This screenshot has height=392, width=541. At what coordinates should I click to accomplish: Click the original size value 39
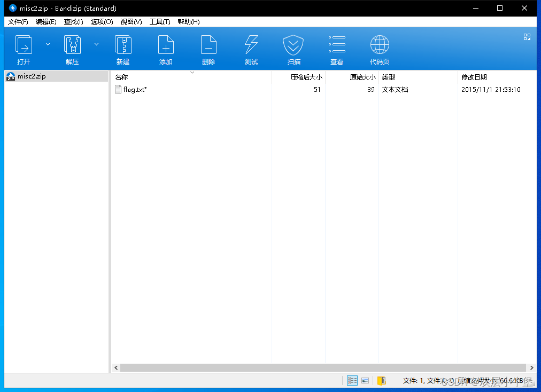371,90
